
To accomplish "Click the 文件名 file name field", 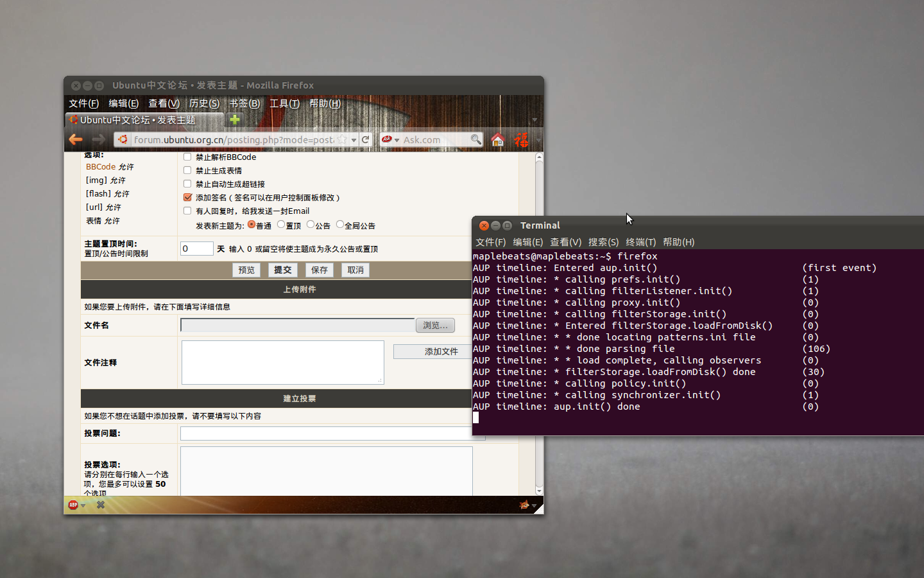I will (298, 326).
